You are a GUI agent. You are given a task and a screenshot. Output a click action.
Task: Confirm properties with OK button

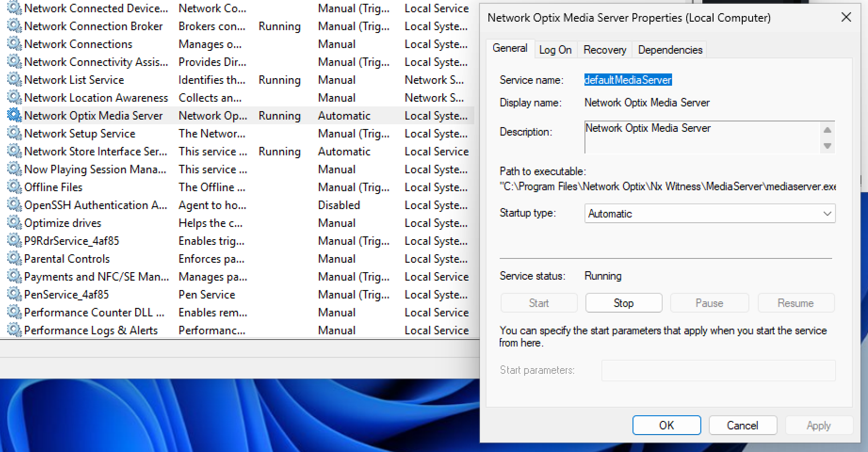(x=666, y=425)
